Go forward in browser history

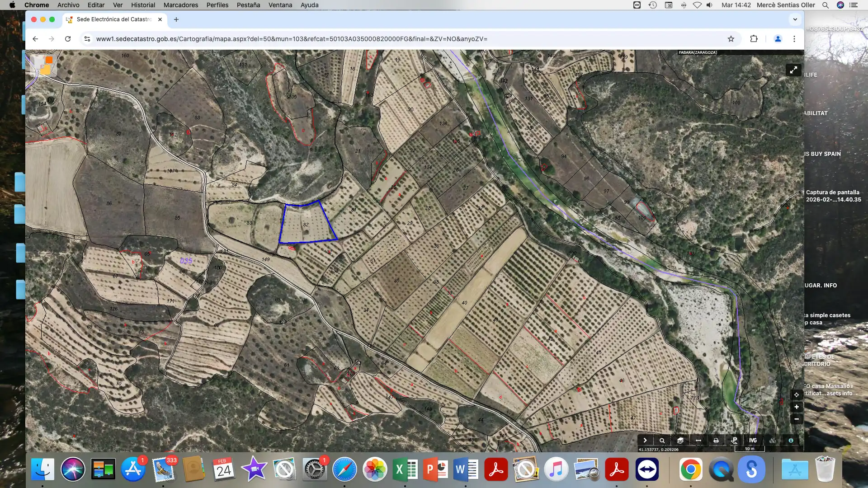click(52, 39)
